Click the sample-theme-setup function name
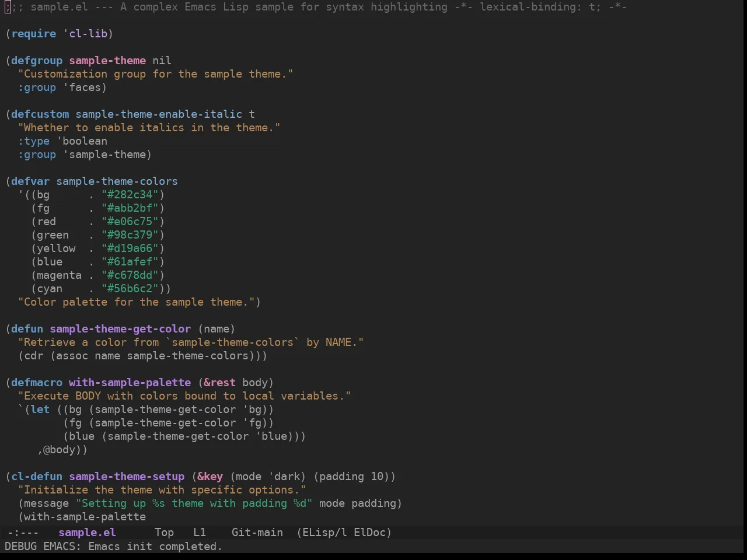The height and width of the screenshot is (560, 747). 127,477
